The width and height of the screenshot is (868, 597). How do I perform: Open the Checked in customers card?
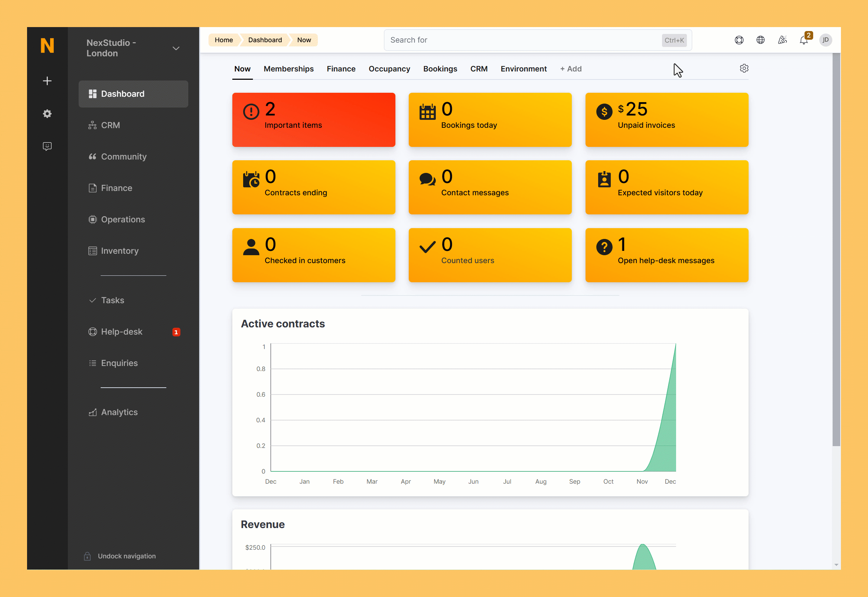coord(314,255)
